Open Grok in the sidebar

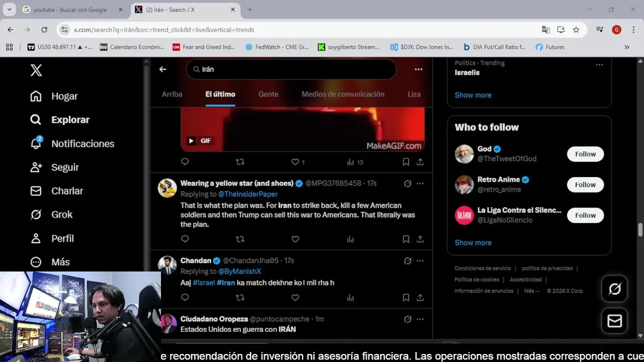click(51, 215)
